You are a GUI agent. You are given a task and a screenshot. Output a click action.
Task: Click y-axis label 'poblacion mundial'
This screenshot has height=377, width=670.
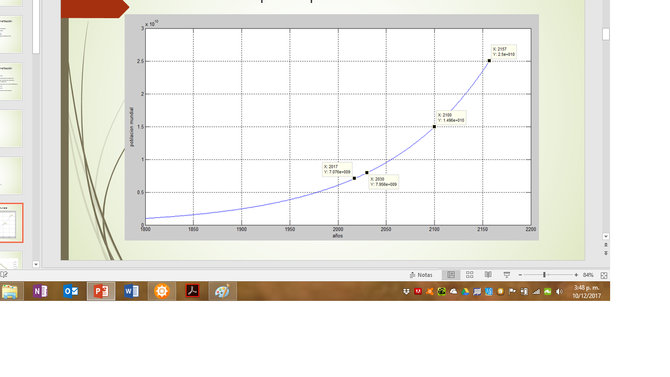(x=131, y=127)
